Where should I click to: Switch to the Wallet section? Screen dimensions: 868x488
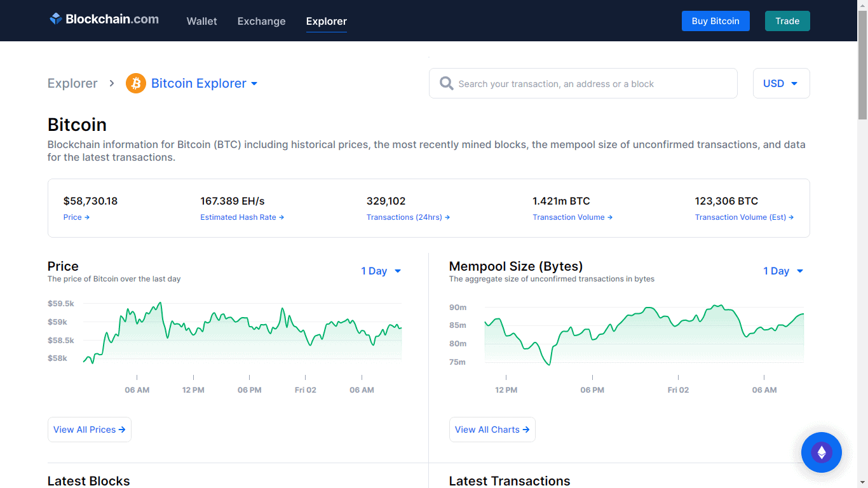pos(201,21)
